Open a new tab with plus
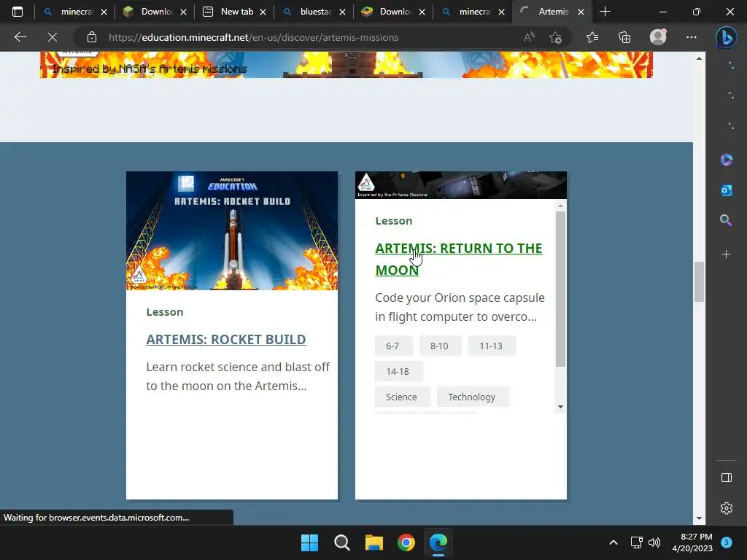 pyautogui.click(x=605, y=12)
